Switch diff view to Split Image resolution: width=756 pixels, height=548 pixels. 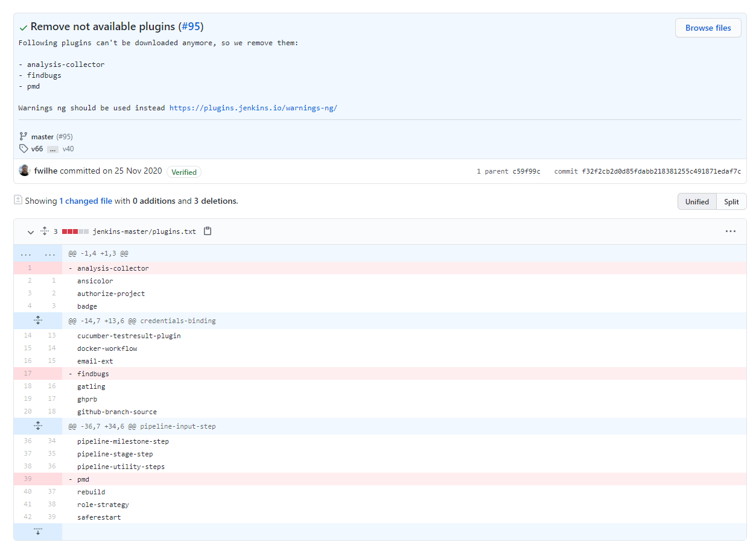731,201
